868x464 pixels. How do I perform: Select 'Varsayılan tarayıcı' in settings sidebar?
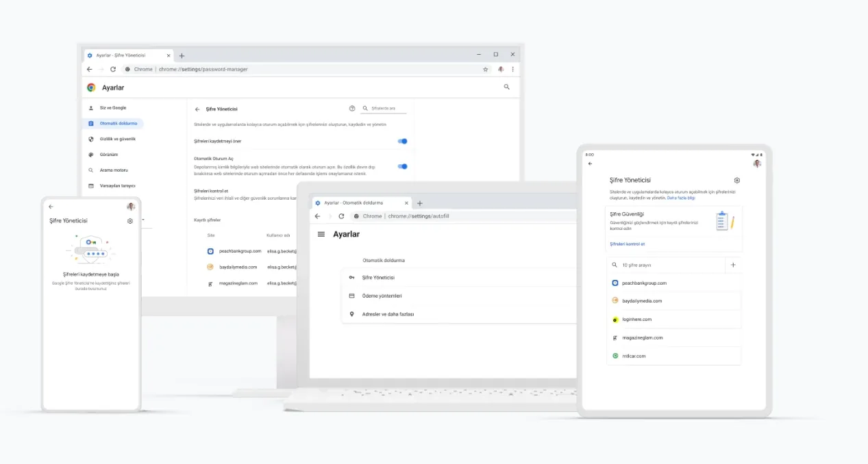coord(113,185)
